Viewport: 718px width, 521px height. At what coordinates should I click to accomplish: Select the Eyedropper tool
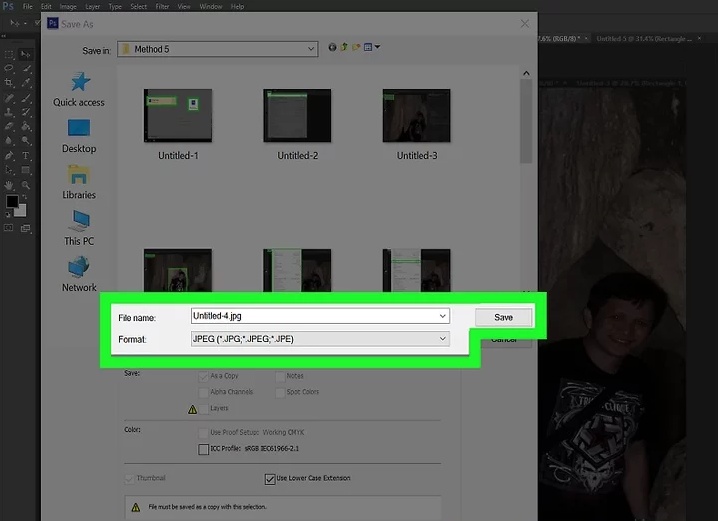pos(26,83)
